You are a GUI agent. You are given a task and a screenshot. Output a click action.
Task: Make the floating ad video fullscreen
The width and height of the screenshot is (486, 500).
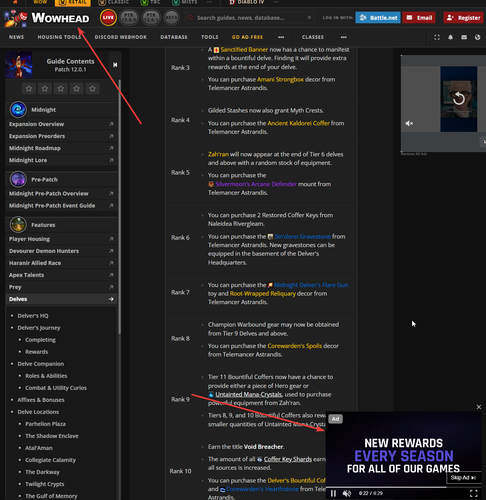[474, 493]
